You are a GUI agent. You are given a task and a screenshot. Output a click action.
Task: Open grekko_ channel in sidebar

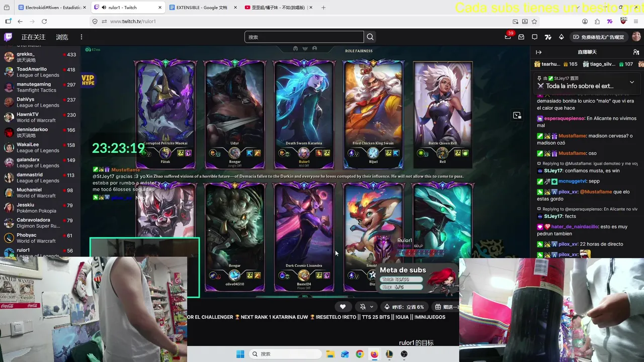pyautogui.click(x=40, y=57)
